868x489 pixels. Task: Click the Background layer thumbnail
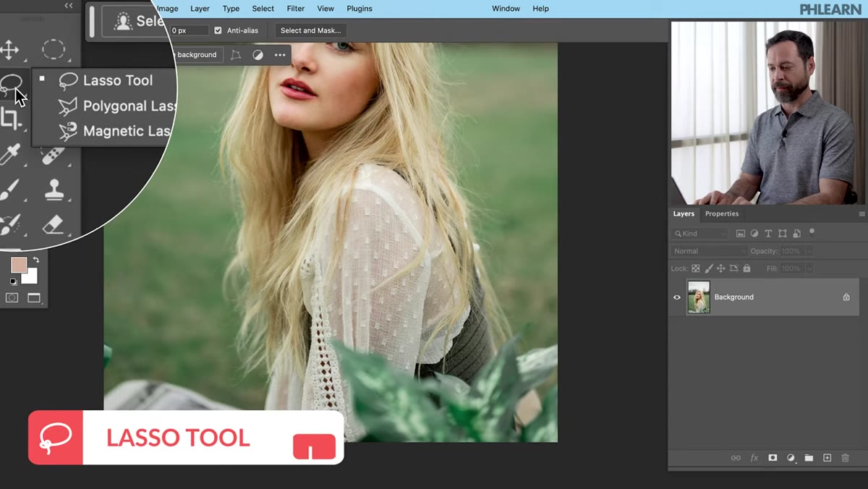[699, 297]
